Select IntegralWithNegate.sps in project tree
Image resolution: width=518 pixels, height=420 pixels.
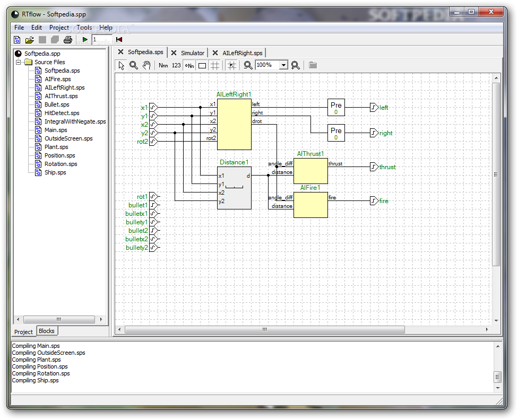(x=75, y=121)
